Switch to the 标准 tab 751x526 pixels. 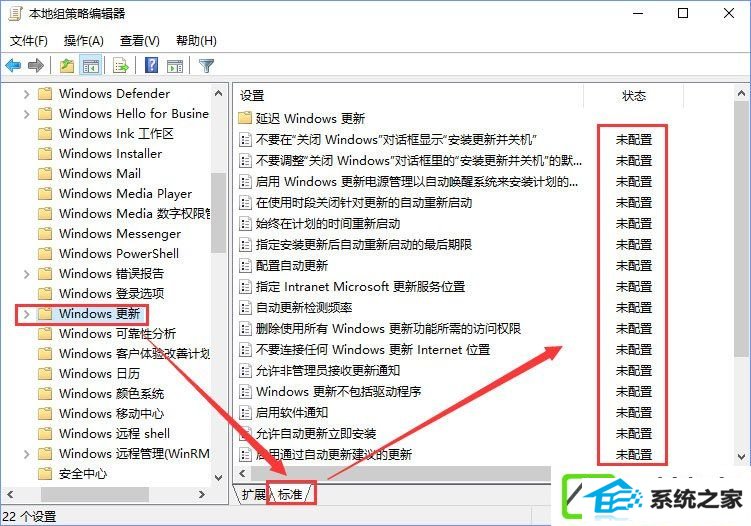click(290, 494)
